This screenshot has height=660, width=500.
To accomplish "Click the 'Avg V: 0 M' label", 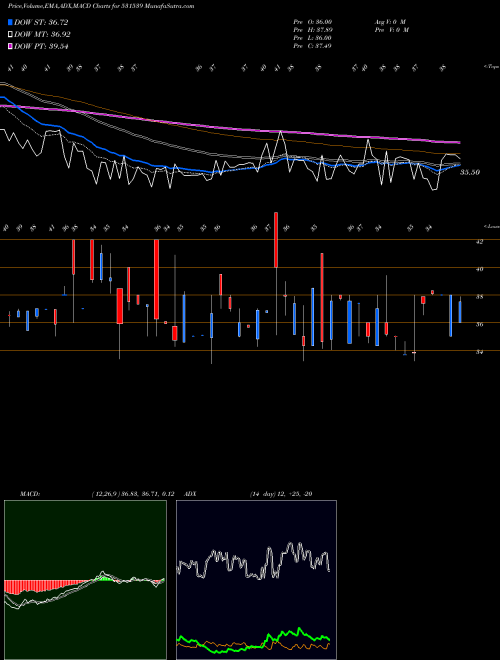I will coord(390,22).
